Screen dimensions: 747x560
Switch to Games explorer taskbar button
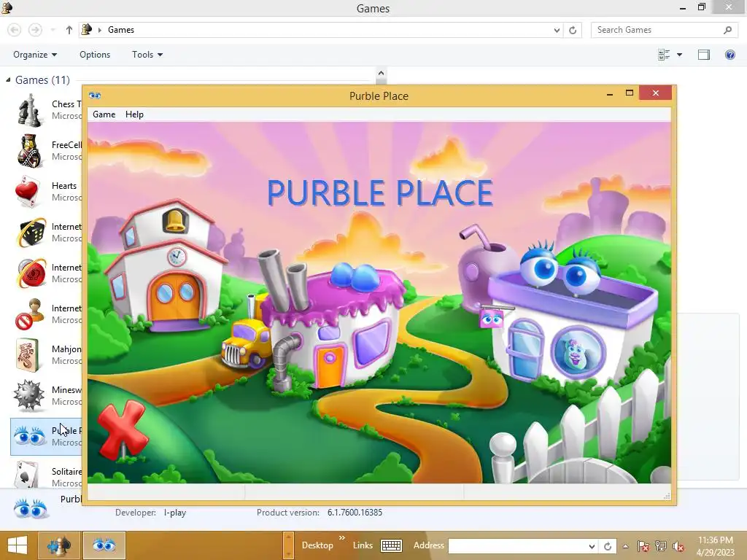point(59,545)
